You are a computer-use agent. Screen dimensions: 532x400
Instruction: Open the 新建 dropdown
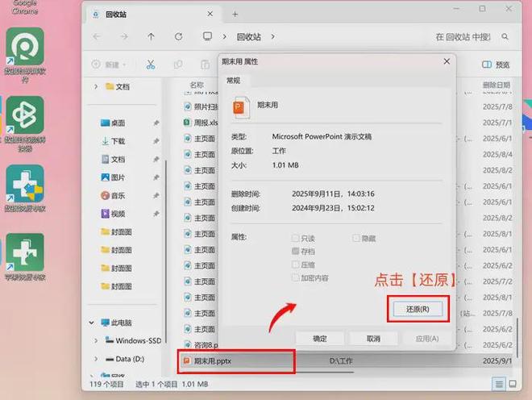tap(110, 65)
